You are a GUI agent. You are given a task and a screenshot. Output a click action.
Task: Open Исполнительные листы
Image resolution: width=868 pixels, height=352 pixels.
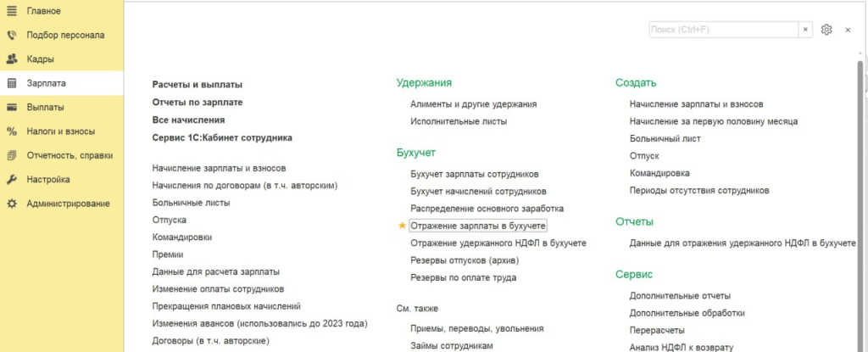[459, 121]
